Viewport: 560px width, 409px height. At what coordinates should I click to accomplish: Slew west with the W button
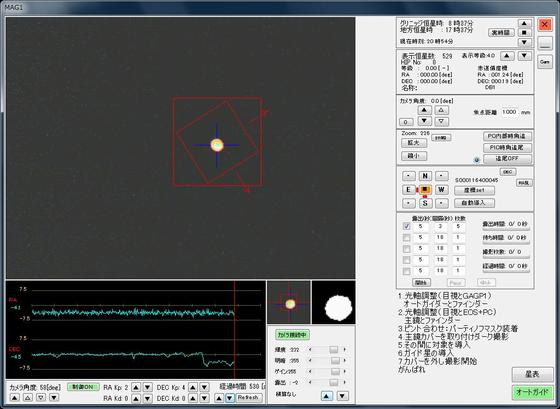click(441, 189)
